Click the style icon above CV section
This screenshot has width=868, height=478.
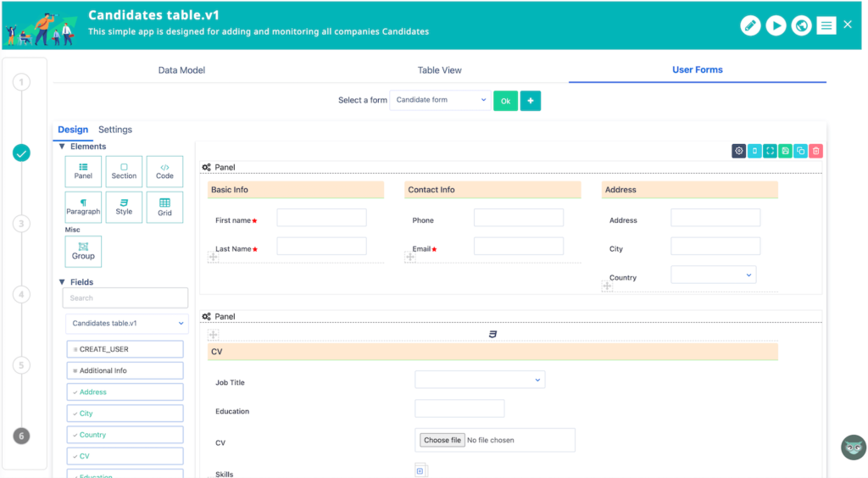pyautogui.click(x=492, y=334)
